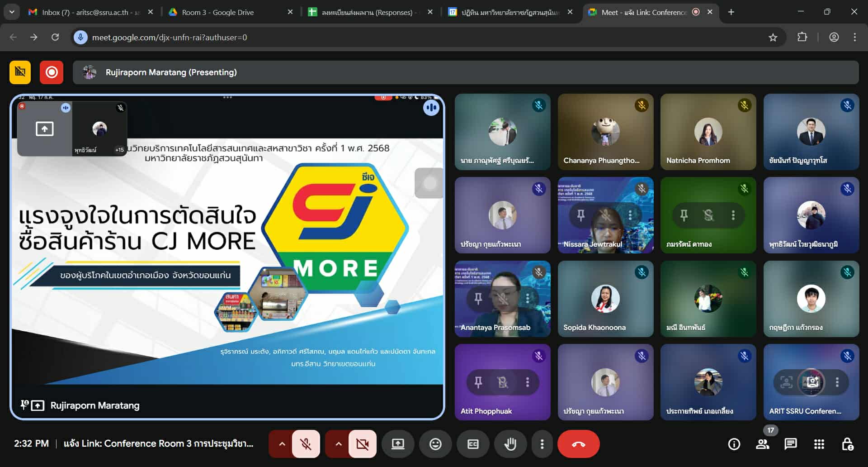Click the Natnicha Promhom participant tile
The height and width of the screenshot is (467, 868).
click(x=708, y=132)
